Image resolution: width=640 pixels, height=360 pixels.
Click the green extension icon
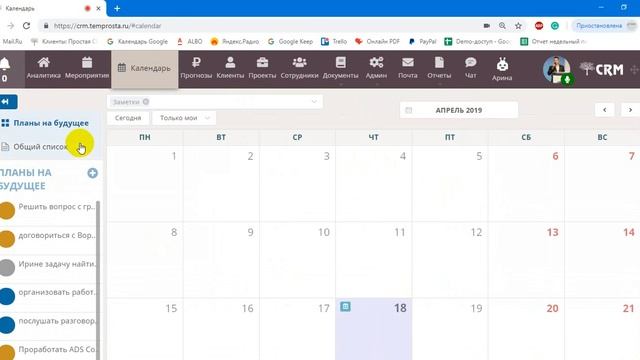point(555,26)
